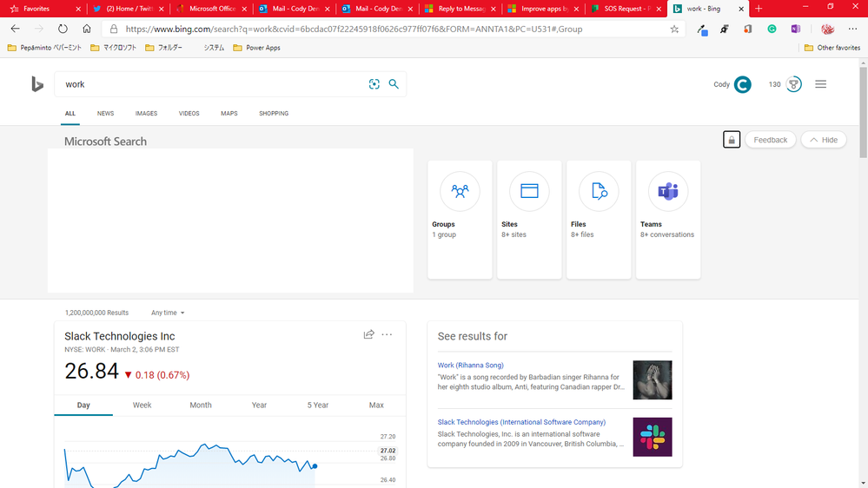Go to the browser home page

87,29
